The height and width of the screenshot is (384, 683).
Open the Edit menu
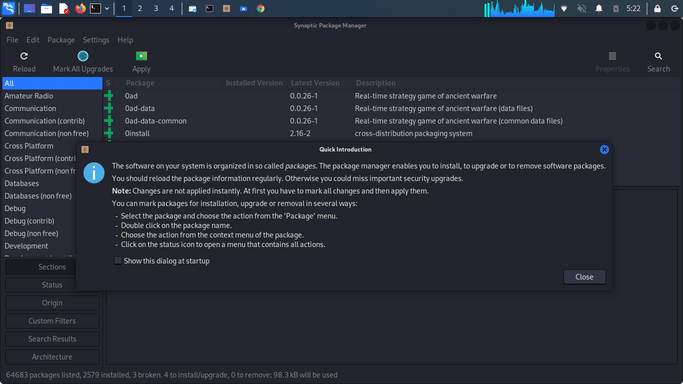click(x=33, y=40)
